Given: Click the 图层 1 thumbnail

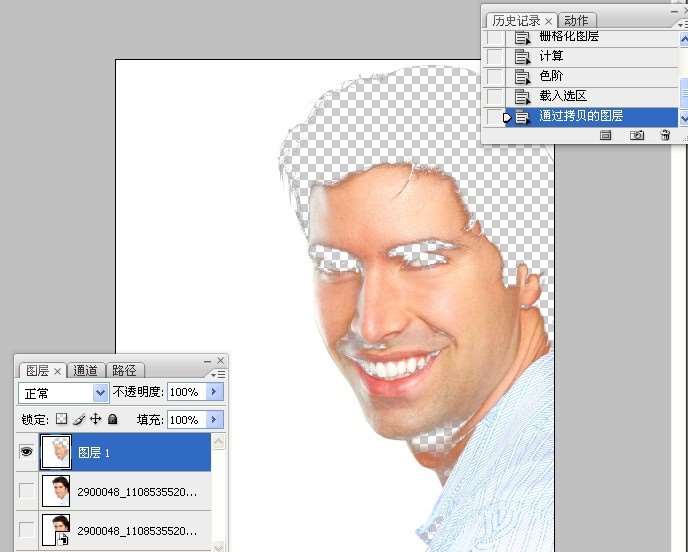Looking at the screenshot, I should pyautogui.click(x=55, y=452).
